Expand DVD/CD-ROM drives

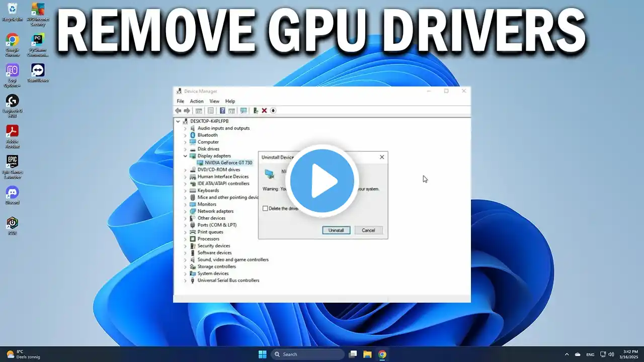(185, 170)
